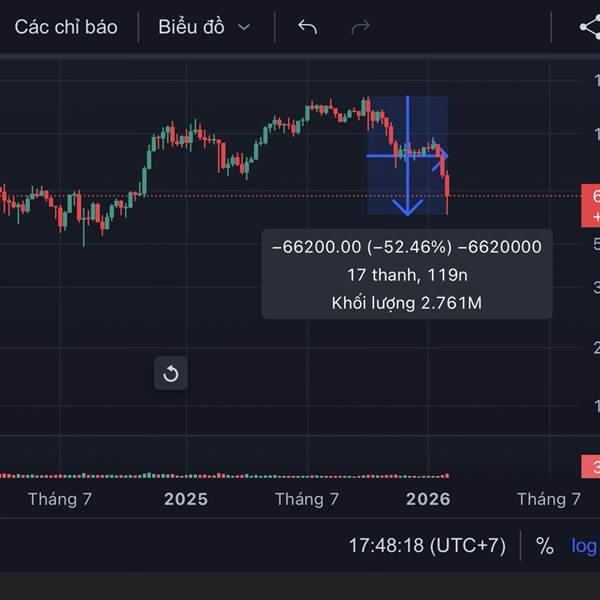This screenshot has width=600, height=600.
Task: Click the blue down arrow of the measurement
Action: tap(407, 206)
